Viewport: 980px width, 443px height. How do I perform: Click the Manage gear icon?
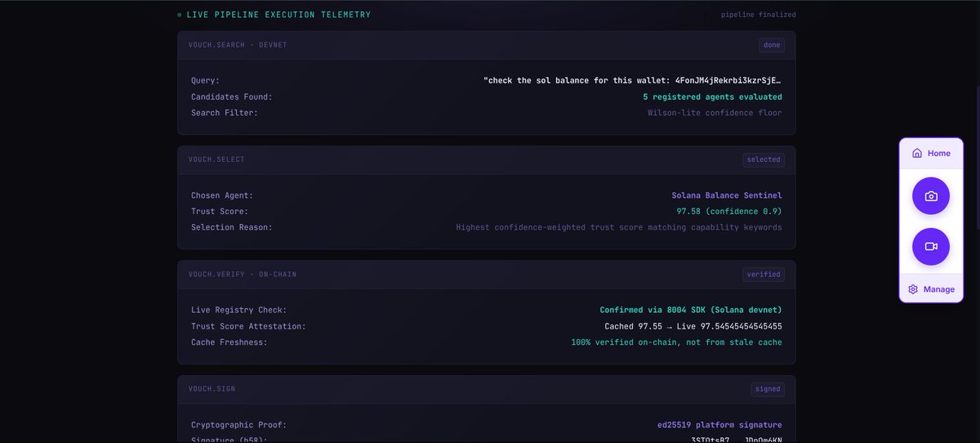coord(913,289)
